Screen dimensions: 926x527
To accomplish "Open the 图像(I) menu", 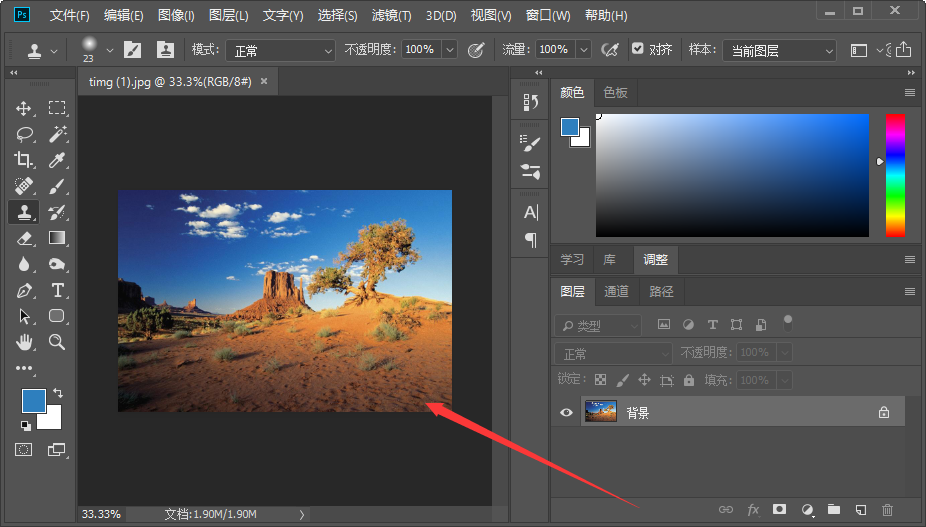I will tap(176, 16).
